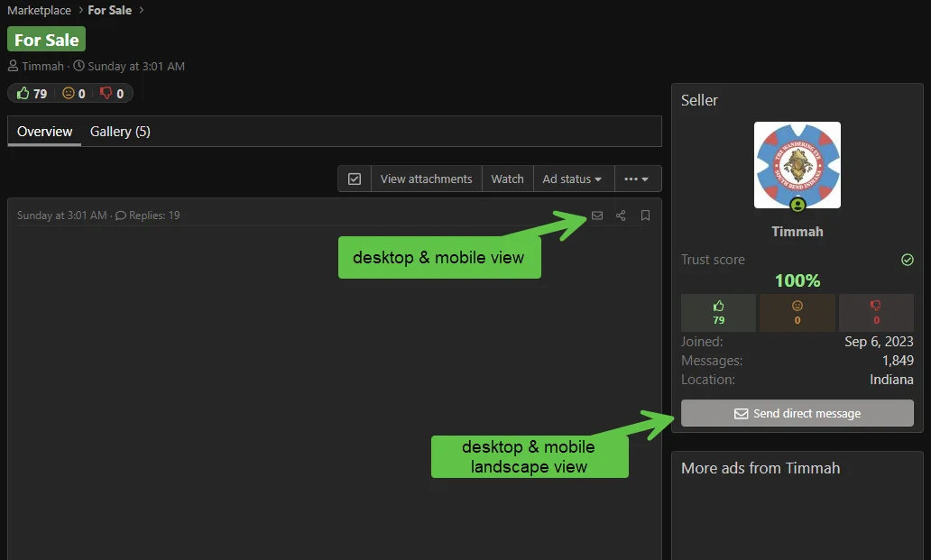Open the seller's poker chip avatar
931x560 pixels.
[797, 165]
